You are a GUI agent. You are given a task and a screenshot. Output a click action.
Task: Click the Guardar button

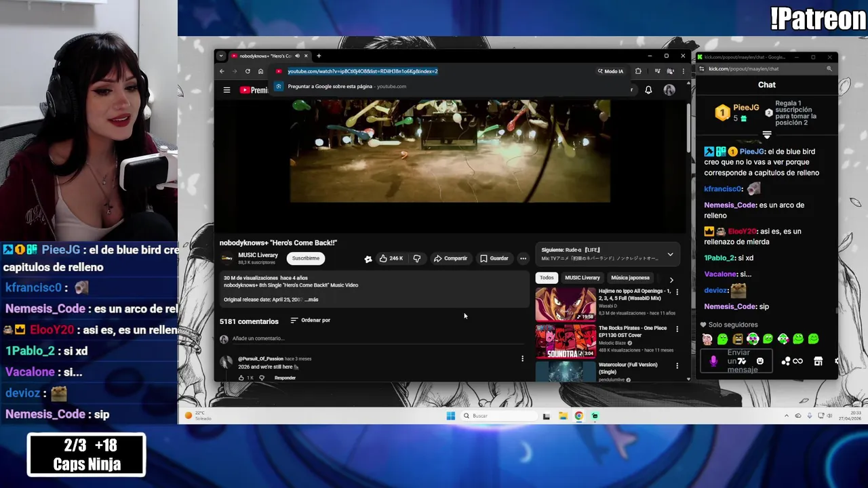click(494, 258)
